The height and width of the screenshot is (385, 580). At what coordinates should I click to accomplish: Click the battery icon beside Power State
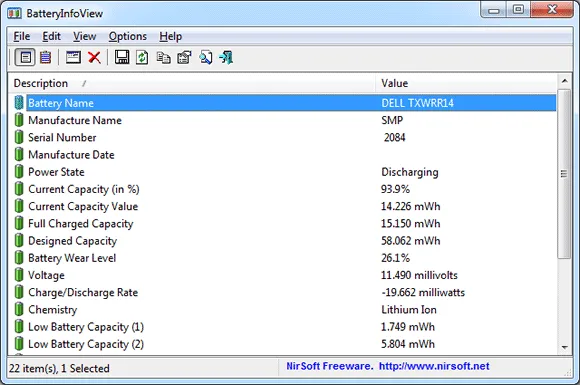(x=19, y=172)
